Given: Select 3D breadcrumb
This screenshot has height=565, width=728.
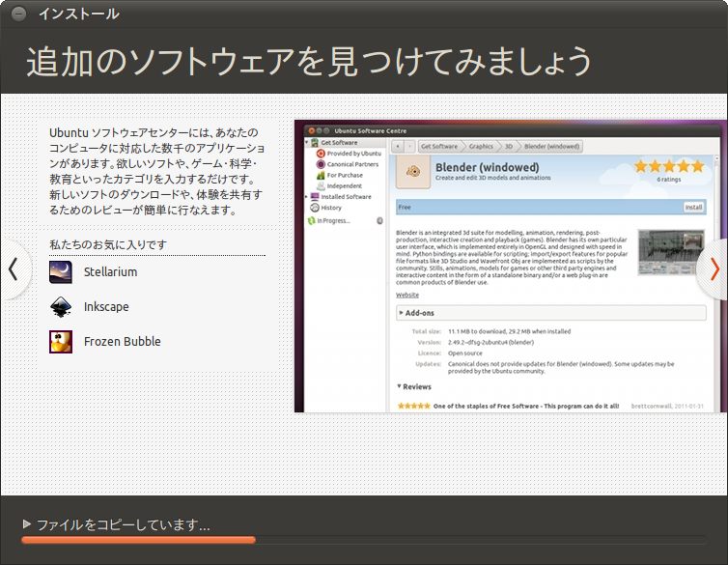Looking at the screenshot, I should click(x=509, y=146).
